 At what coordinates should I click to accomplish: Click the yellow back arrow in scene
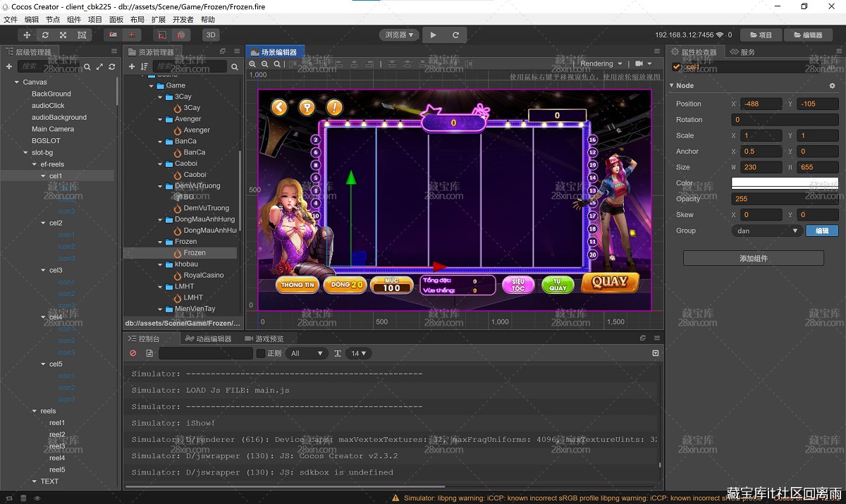(280, 107)
